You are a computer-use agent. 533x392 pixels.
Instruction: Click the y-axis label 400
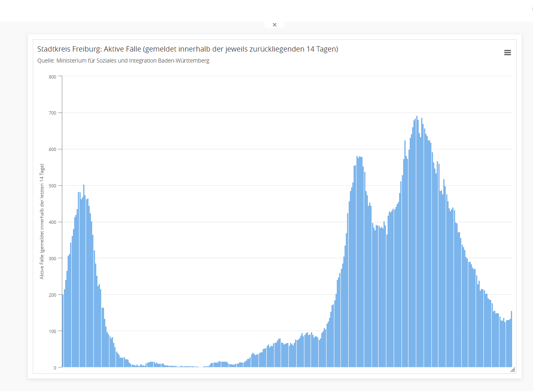pos(52,222)
